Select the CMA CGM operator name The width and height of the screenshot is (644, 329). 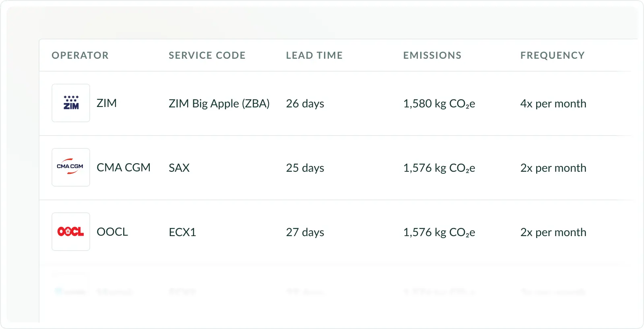click(x=124, y=168)
